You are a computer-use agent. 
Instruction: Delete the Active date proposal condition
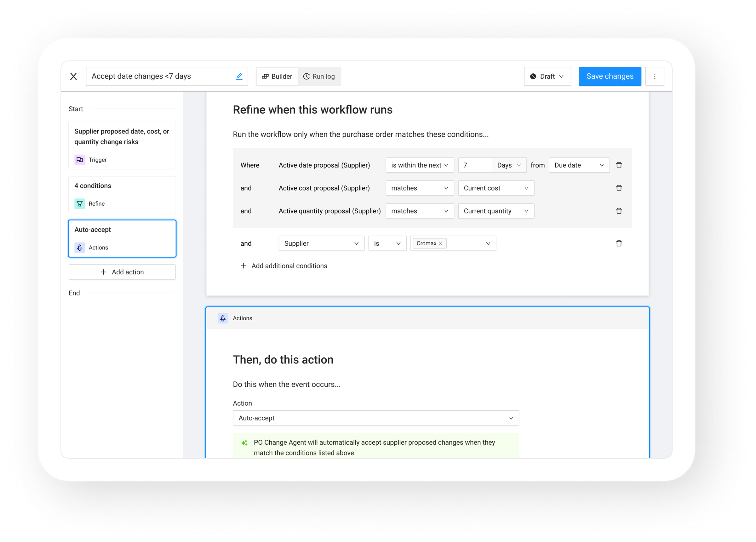pyautogui.click(x=619, y=165)
